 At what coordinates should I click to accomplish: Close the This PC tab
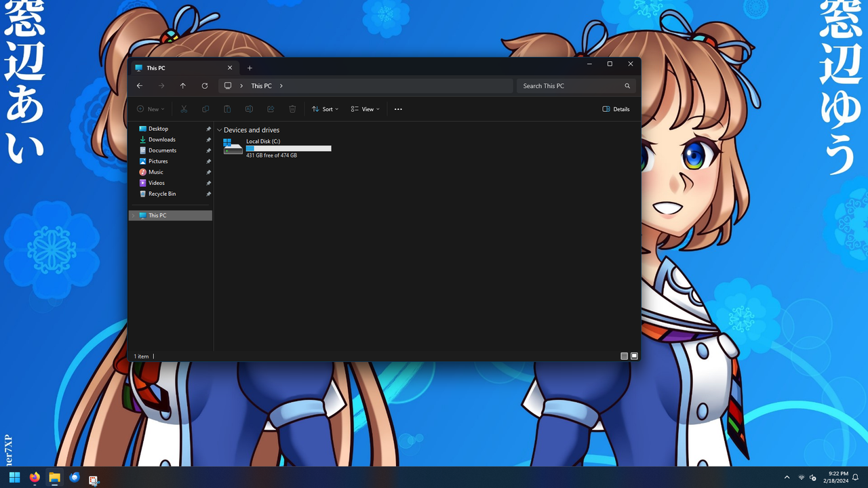coord(230,68)
